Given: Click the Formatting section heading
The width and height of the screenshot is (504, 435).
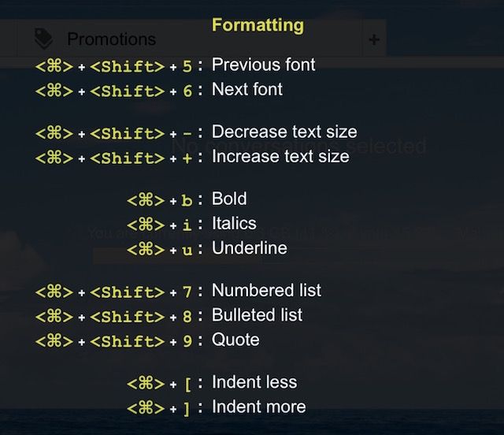Looking at the screenshot, I should tap(258, 25).
